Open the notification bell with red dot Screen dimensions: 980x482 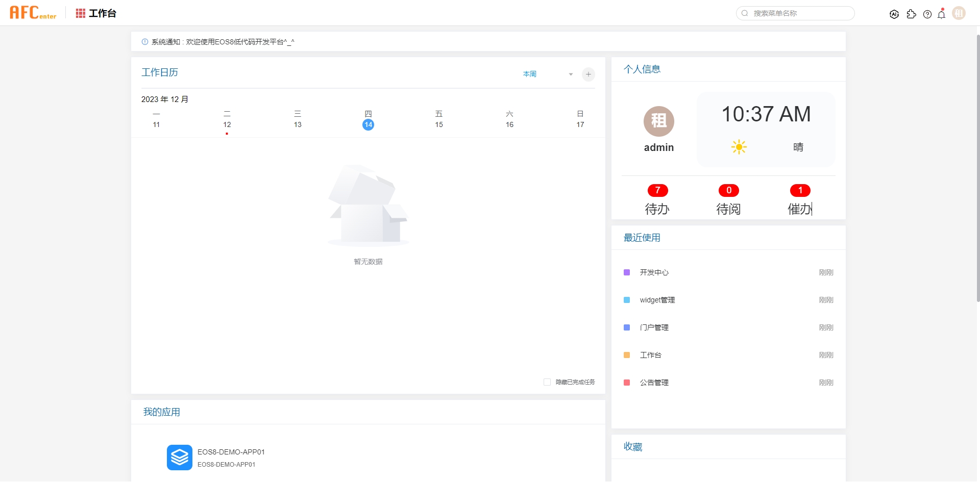point(942,14)
